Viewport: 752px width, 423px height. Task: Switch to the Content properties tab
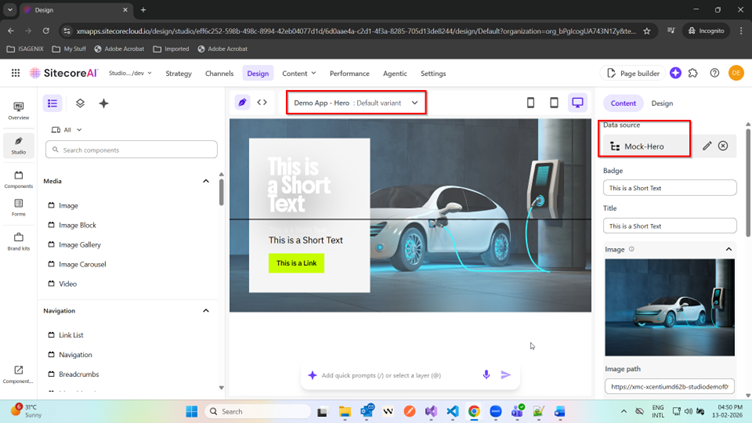point(623,103)
